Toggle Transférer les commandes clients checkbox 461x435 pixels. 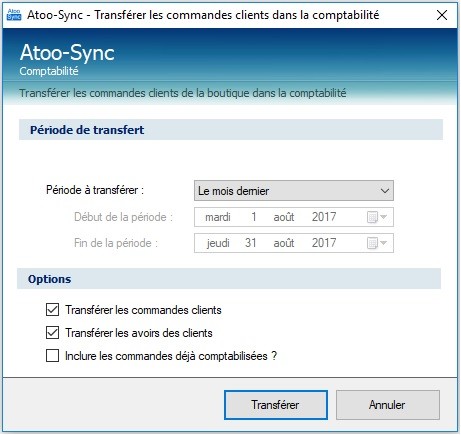[52, 310]
